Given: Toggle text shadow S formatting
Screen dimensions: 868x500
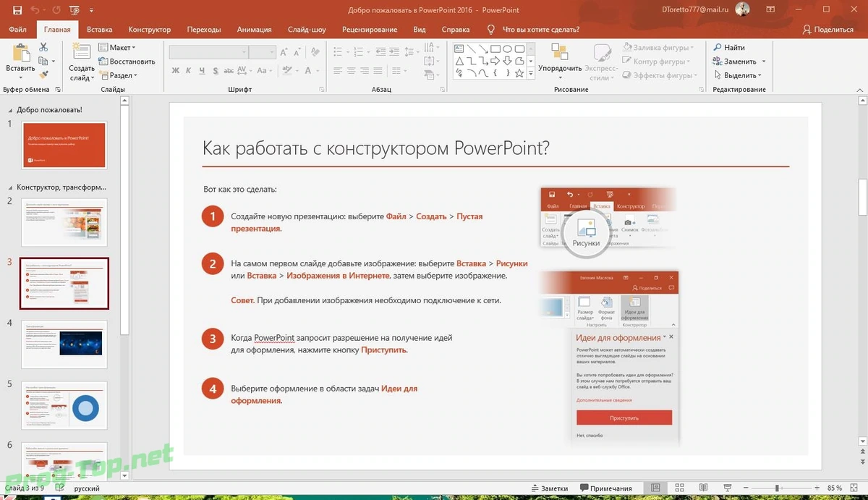Looking at the screenshot, I should point(216,71).
